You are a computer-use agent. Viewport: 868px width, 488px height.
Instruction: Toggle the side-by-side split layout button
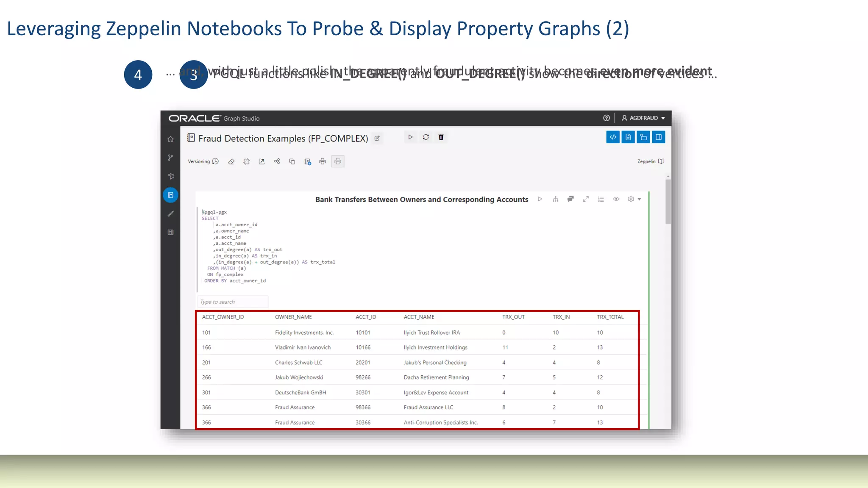[659, 137]
